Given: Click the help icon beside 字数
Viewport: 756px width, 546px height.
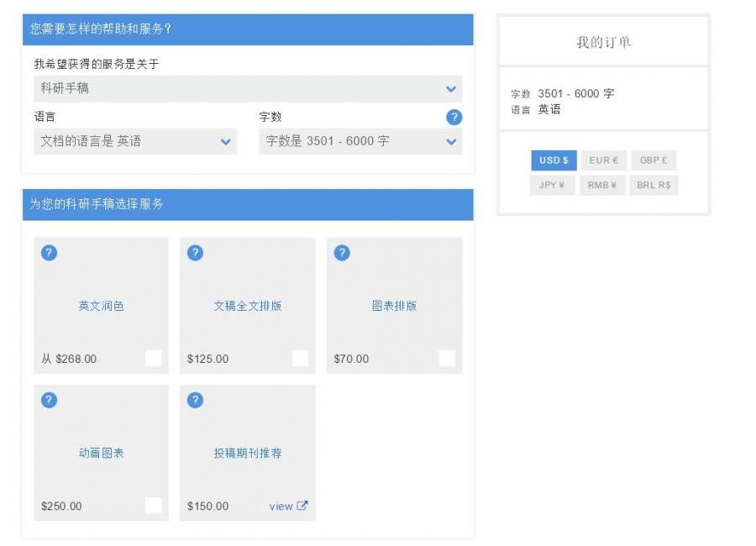Looking at the screenshot, I should click(x=454, y=118).
